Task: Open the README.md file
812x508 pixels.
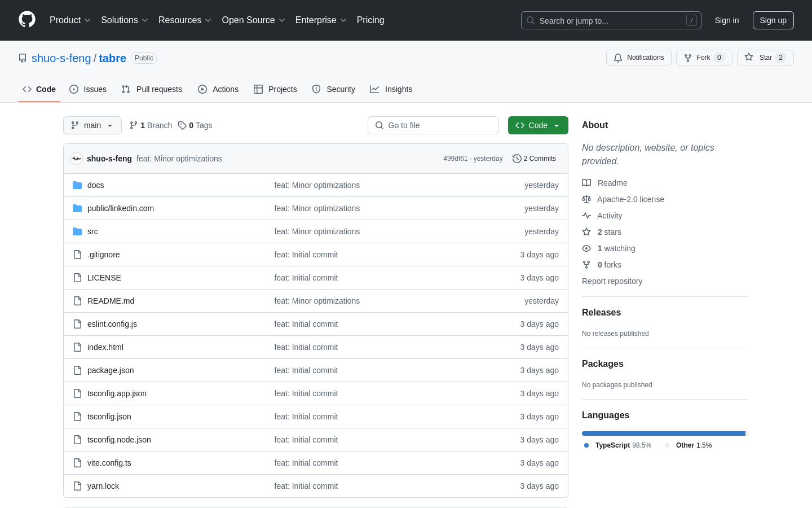Action: [x=111, y=301]
